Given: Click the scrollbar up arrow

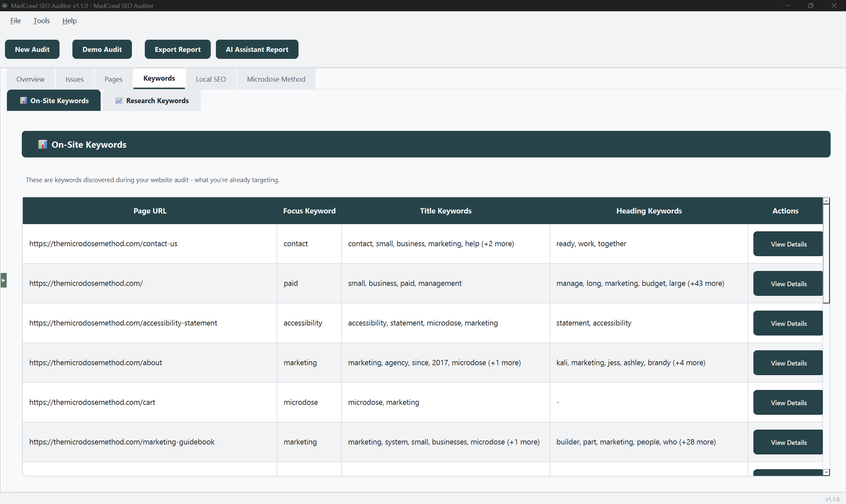Looking at the screenshot, I should tap(826, 200).
